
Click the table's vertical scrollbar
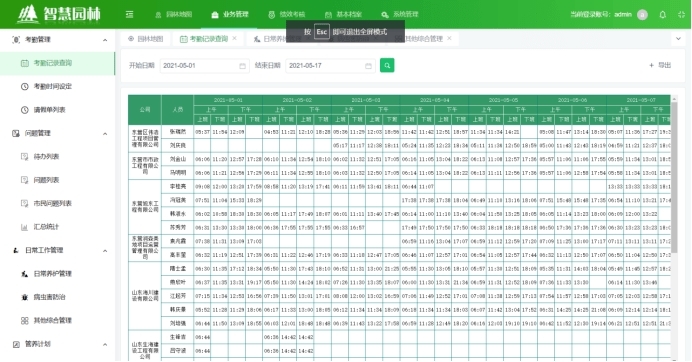674,177
